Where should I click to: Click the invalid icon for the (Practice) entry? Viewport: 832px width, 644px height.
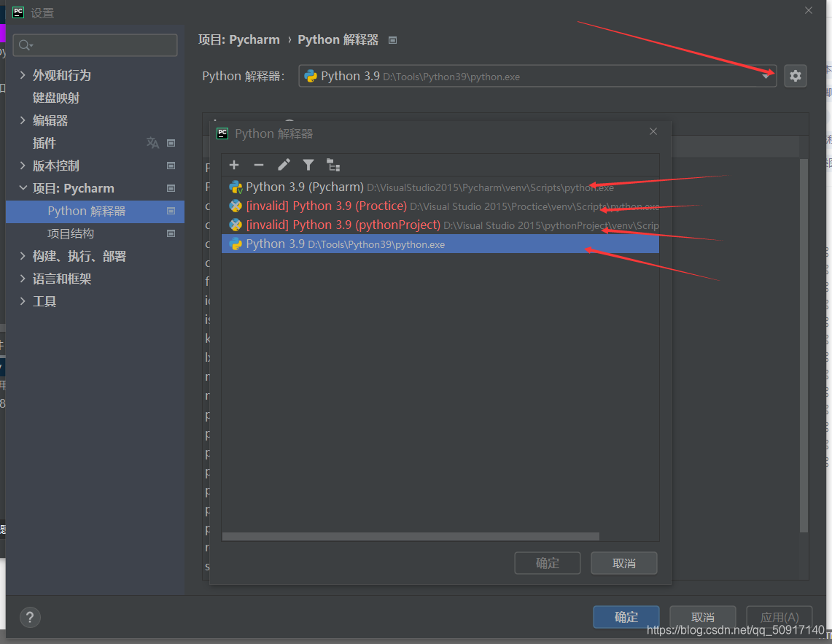coord(236,206)
